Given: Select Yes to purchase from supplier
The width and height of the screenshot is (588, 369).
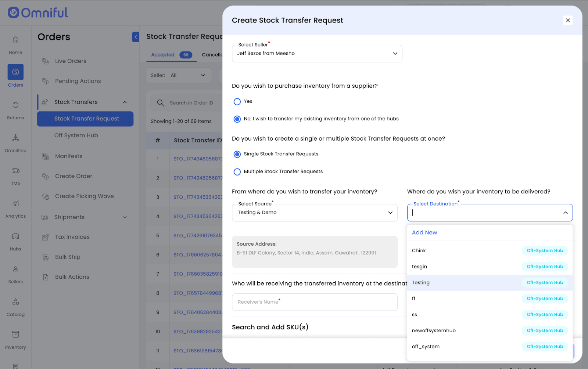Looking at the screenshot, I should pyautogui.click(x=237, y=102).
